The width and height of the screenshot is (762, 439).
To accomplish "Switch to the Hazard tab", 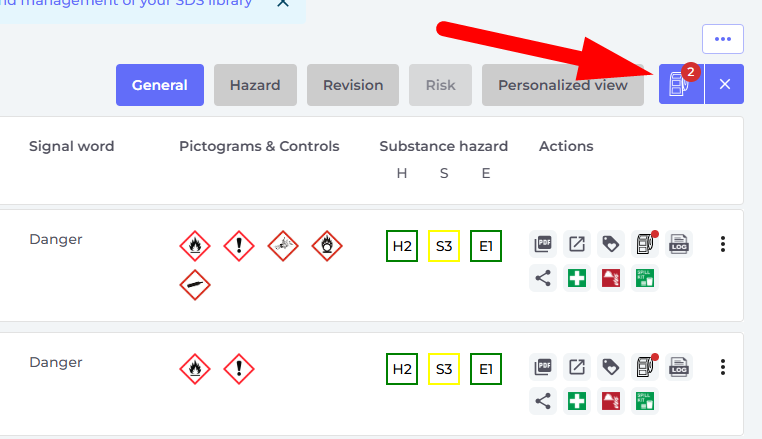I will tap(255, 85).
